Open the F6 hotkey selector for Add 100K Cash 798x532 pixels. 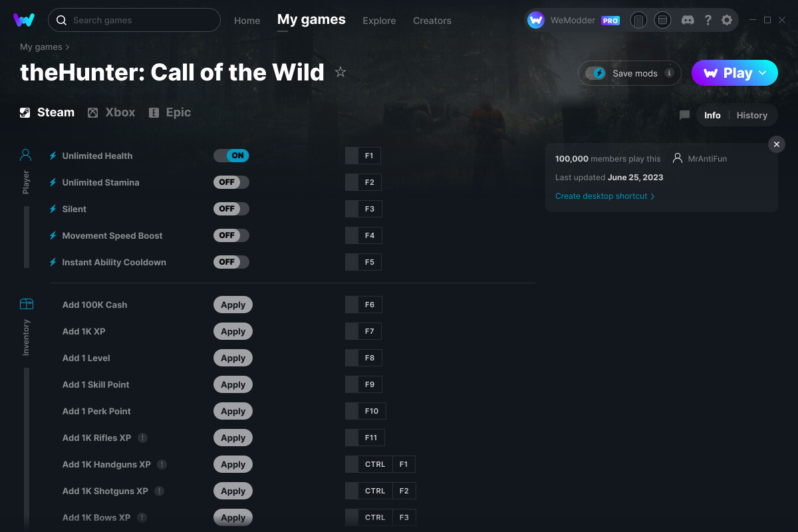pyautogui.click(x=364, y=305)
